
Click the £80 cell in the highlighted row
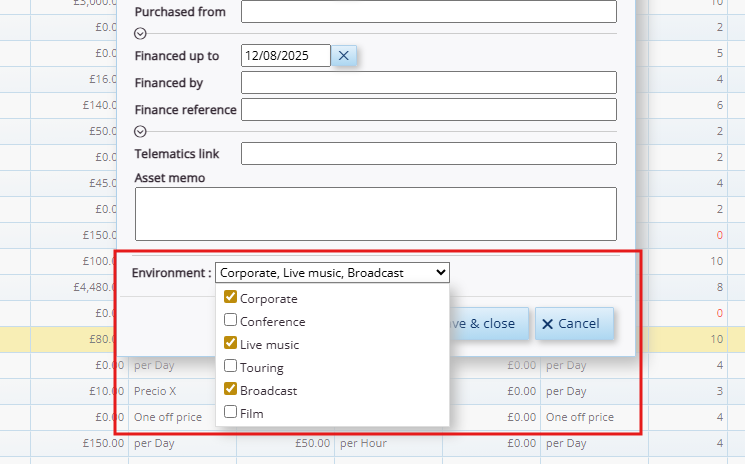pos(74,339)
